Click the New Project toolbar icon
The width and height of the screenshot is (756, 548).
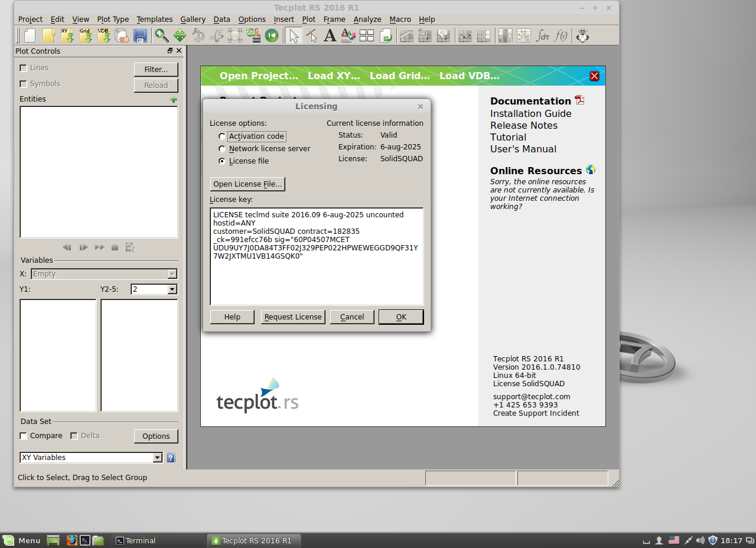point(30,35)
